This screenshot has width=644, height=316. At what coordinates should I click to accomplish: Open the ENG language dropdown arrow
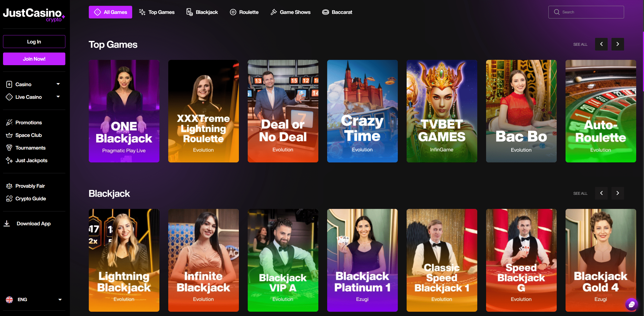point(60,300)
